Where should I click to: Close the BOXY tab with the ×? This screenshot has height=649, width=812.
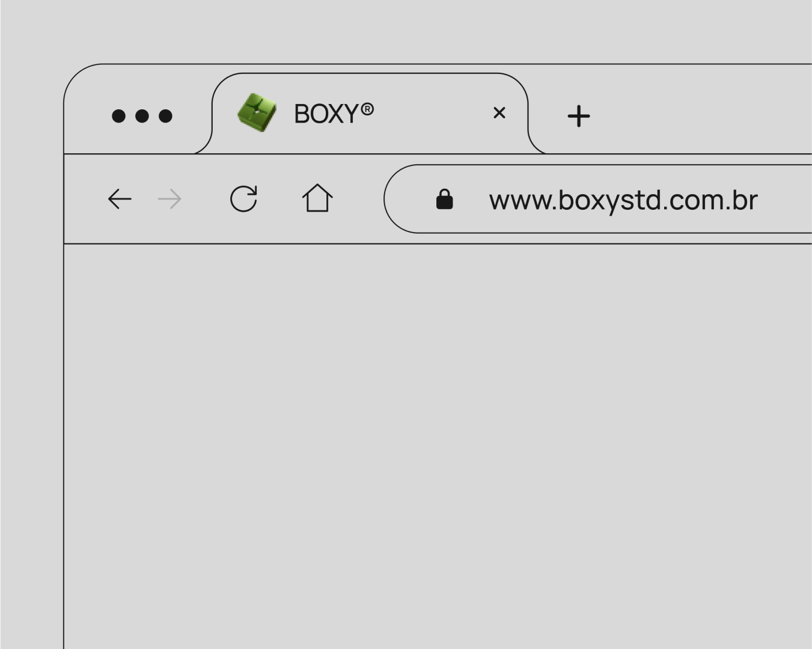[499, 113]
